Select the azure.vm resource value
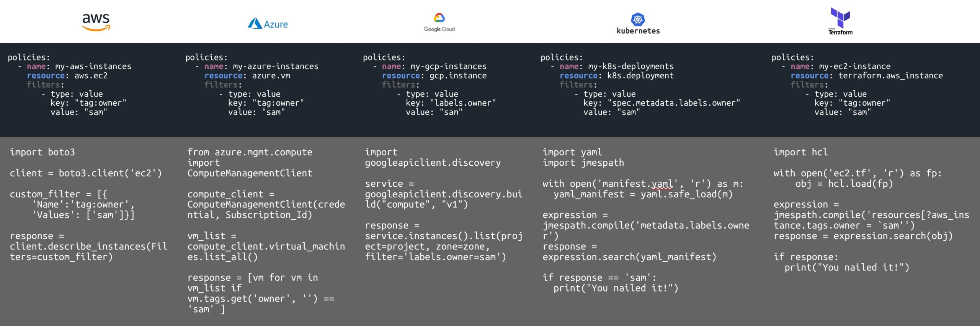 click(x=271, y=76)
